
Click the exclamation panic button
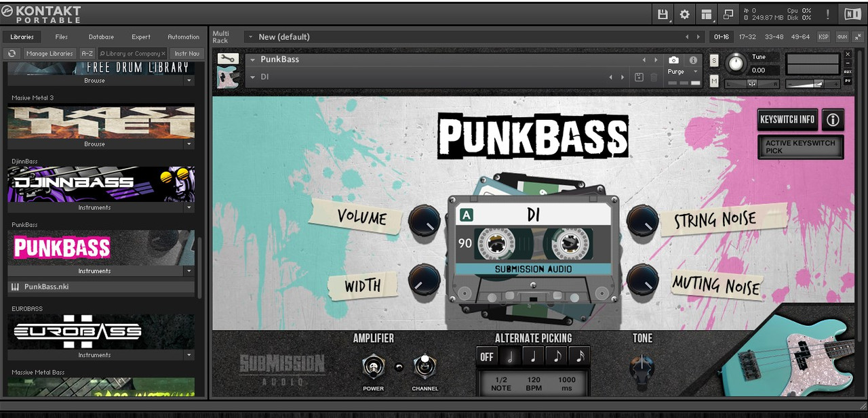pos(827,14)
